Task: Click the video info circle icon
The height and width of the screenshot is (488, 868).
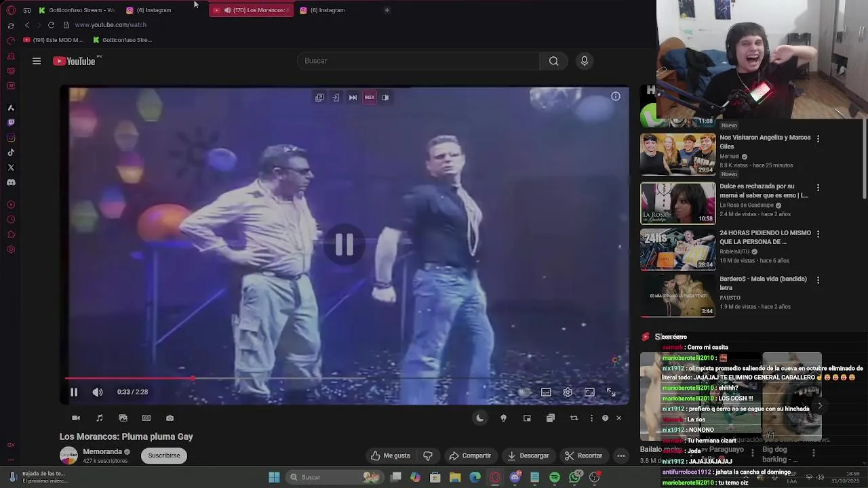Action: [616, 96]
